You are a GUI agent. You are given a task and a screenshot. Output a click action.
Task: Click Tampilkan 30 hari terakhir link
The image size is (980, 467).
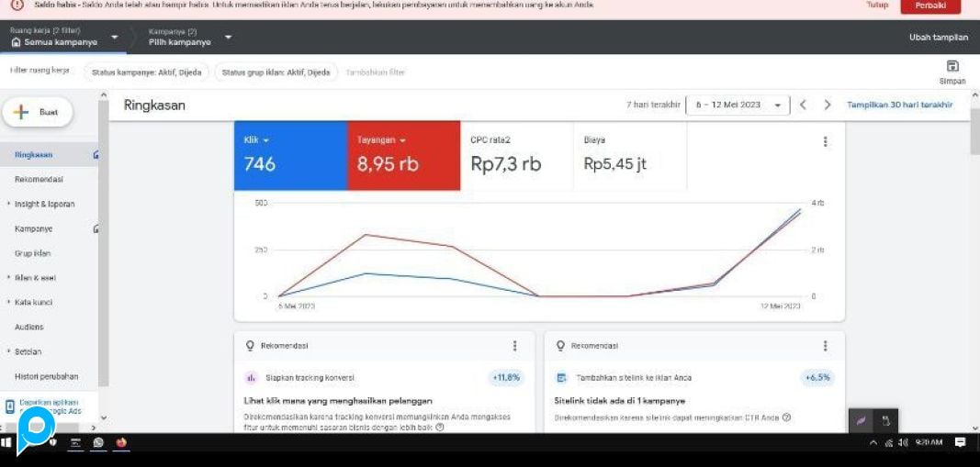(x=899, y=105)
